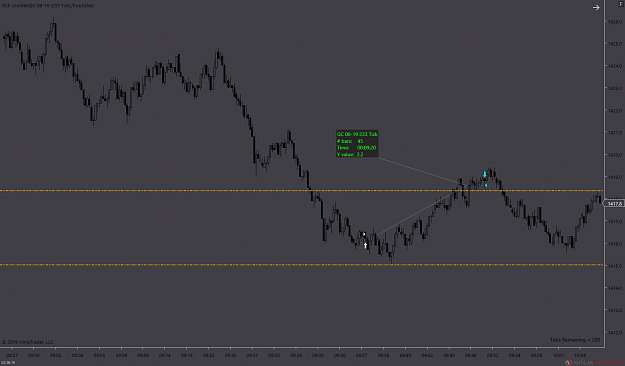The height and width of the screenshot is (366, 625).
Task: Click the 1424.0 price axis label
Action: [x=615, y=66]
